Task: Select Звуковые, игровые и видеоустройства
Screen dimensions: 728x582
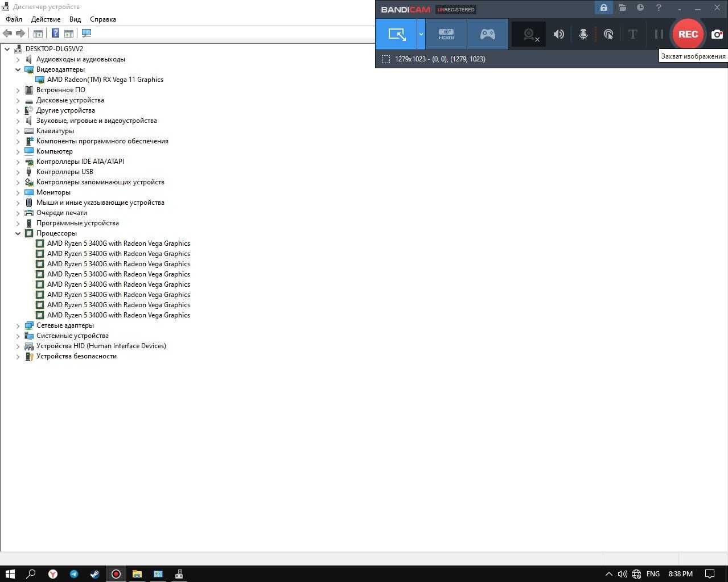Action: pos(97,121)
